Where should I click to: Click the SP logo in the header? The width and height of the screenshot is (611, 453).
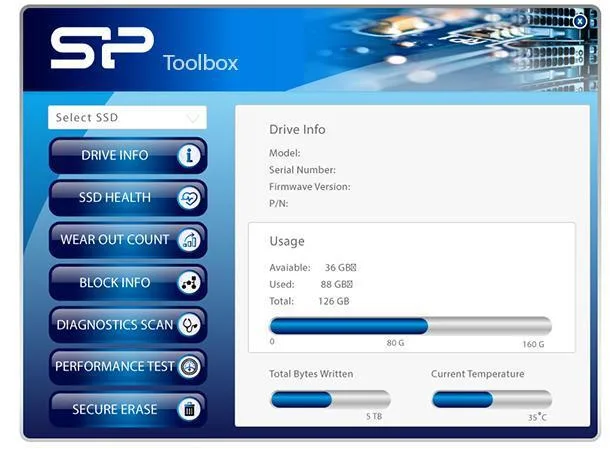102,48
